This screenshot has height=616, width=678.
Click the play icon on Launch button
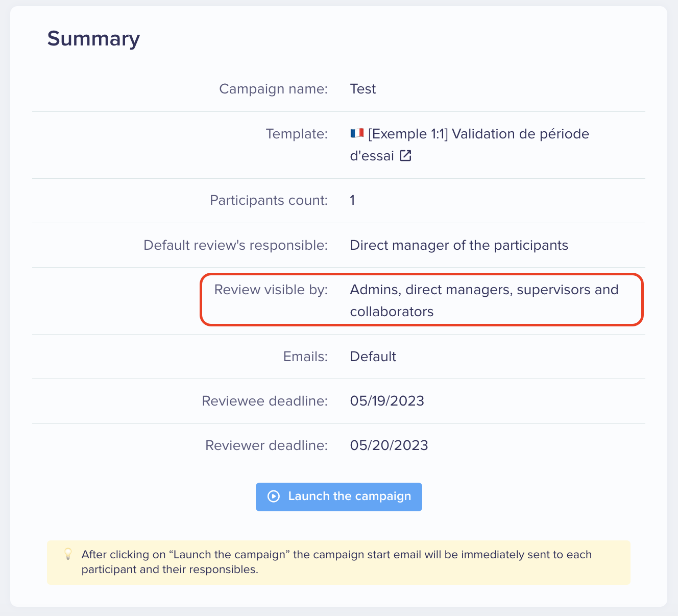click(274, 496)
